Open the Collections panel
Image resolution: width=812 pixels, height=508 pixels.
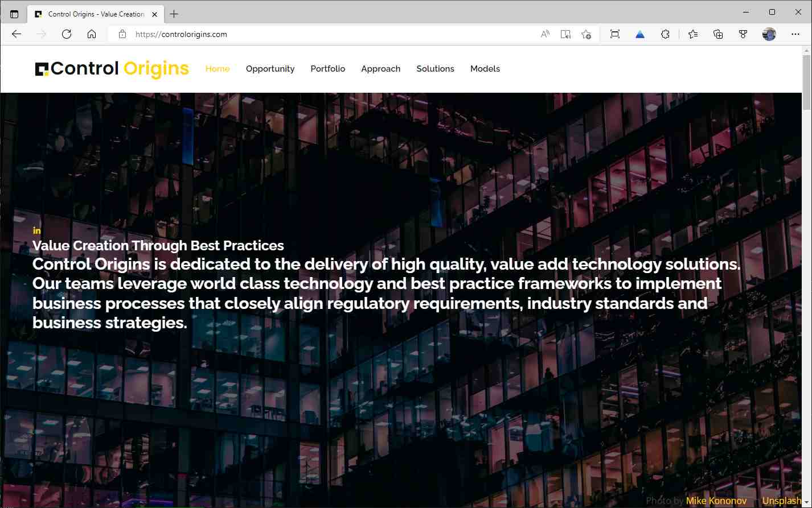coord(717,34)
